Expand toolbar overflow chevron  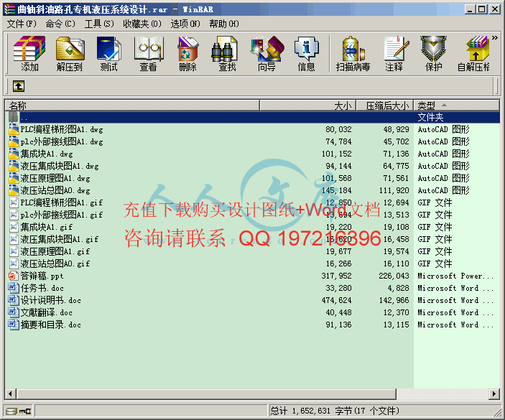[495, 38]
